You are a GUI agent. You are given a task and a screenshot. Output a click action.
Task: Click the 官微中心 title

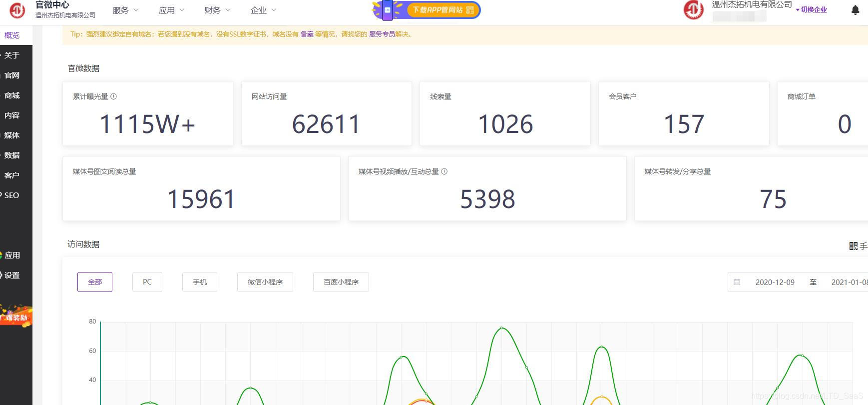pos(52,5)
